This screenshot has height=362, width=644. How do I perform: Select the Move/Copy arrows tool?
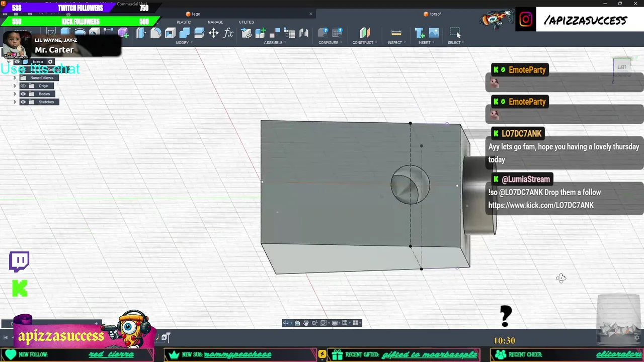click(214, 33)
